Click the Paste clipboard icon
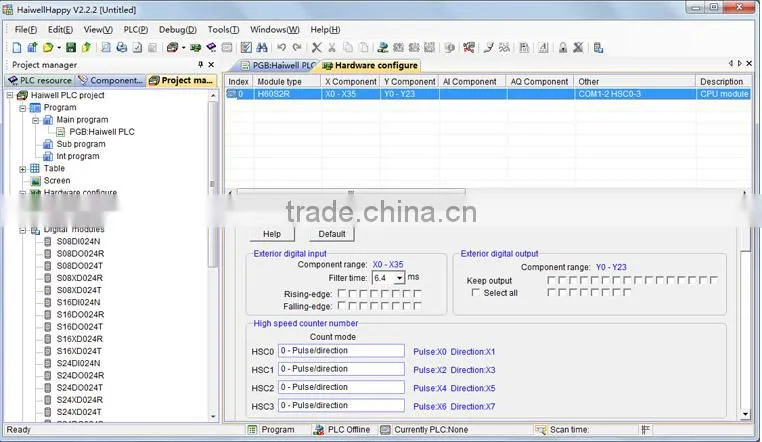 364,48
